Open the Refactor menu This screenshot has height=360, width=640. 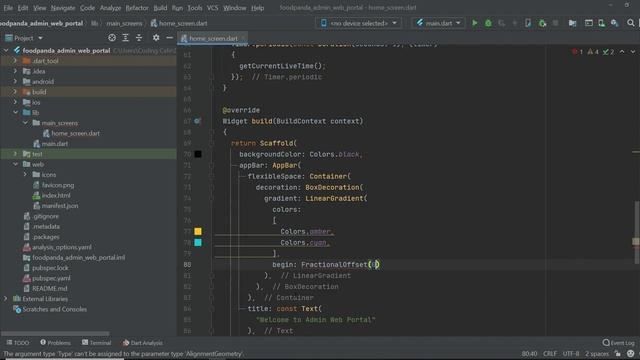[x=137, y=8]
